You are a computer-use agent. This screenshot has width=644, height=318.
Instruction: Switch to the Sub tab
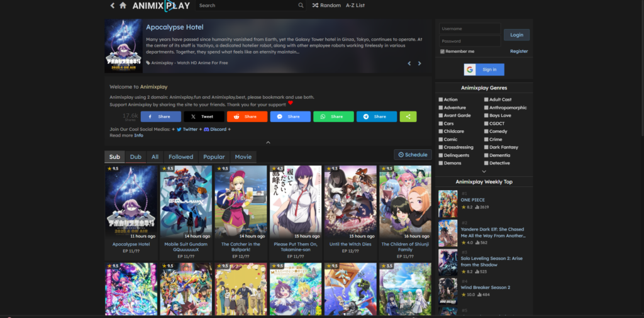point(114,157)
